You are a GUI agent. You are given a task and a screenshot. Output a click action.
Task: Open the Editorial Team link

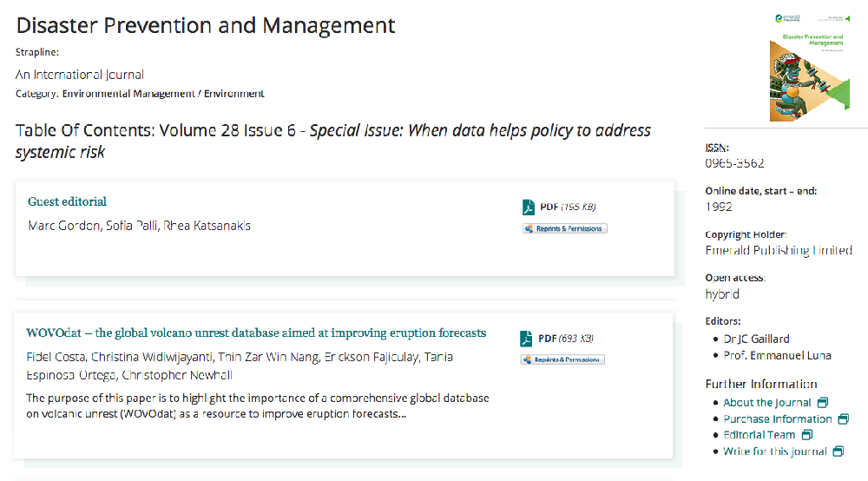coord(759,435)
